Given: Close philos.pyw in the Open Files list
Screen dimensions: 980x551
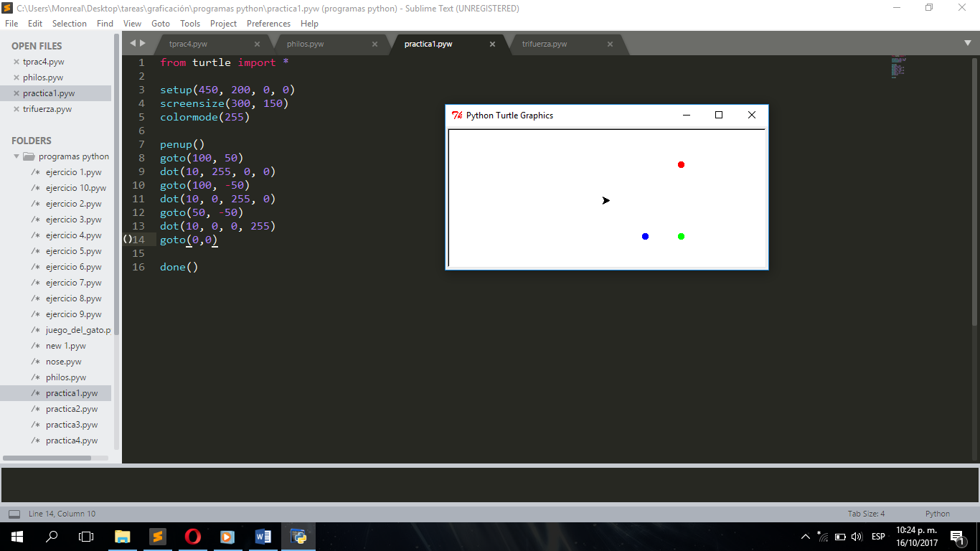Looking at the screenshot, I should coord(17,77).
